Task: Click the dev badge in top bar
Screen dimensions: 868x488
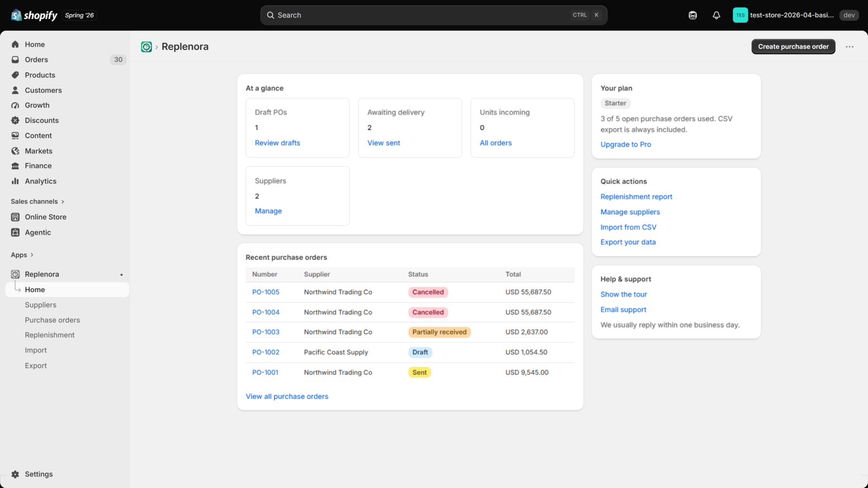Action: pyautogui.click(x=849, y=15)
